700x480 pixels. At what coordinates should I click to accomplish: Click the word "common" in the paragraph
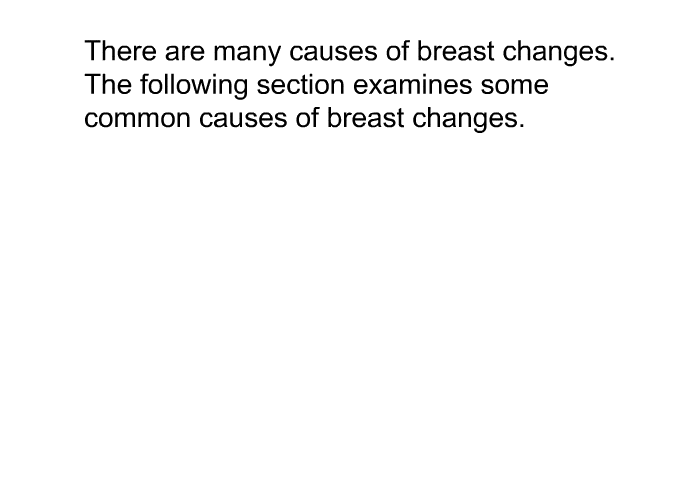click(137, 120)
